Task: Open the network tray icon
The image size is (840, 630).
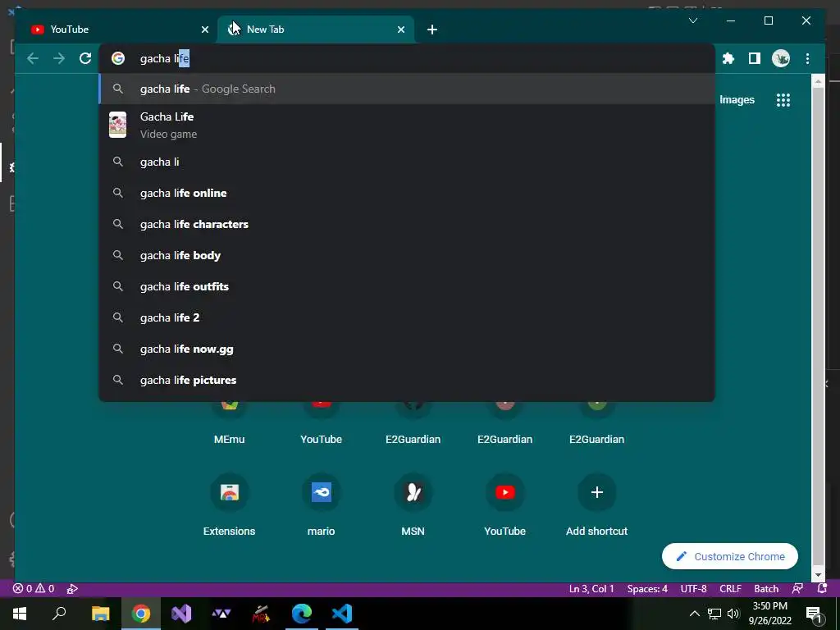Action: coord(714,614)
